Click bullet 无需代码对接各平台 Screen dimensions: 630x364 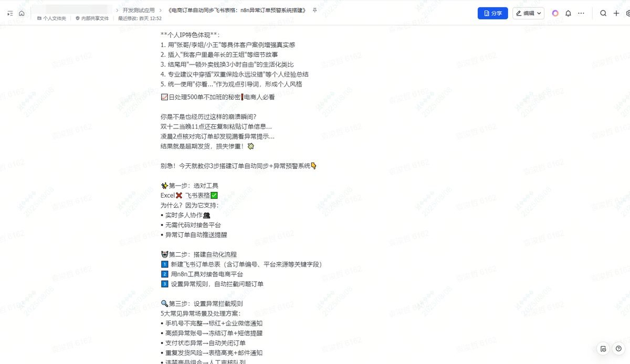point(191,225)
